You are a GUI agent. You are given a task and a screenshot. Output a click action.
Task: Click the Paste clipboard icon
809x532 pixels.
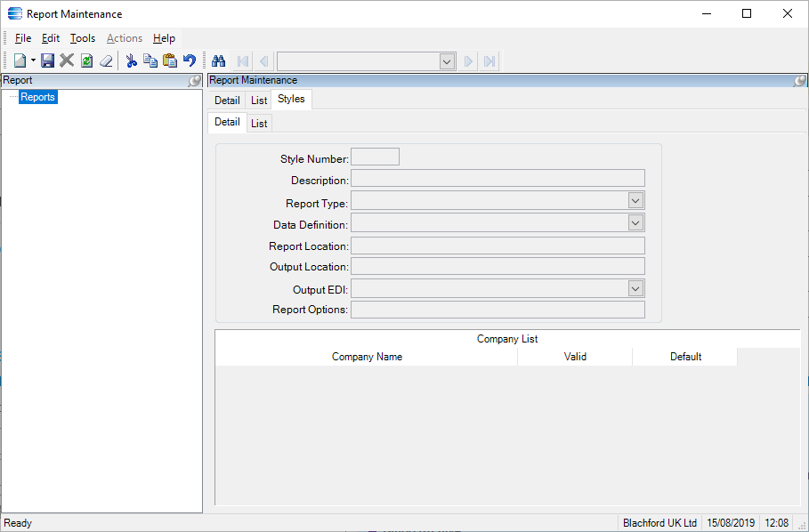click(170, 60)
